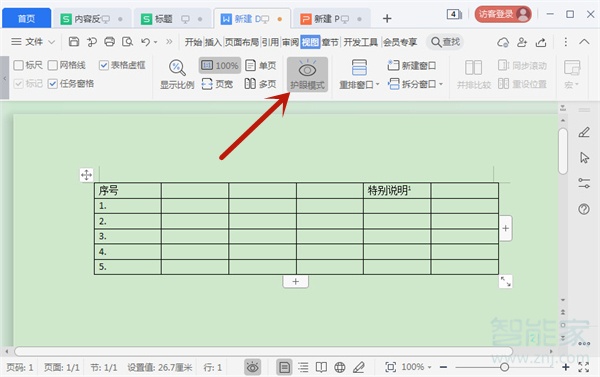The width and height of the screenshot is (600, 377).
Task: Click the Save icon in quick toolbar
Action: tap(73, 41)
